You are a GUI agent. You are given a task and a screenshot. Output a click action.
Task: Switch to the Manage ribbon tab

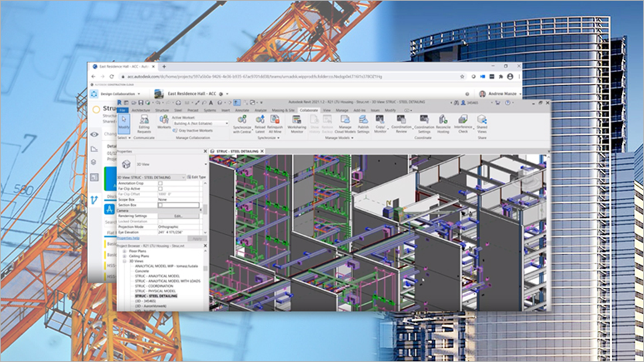point(342,110)
